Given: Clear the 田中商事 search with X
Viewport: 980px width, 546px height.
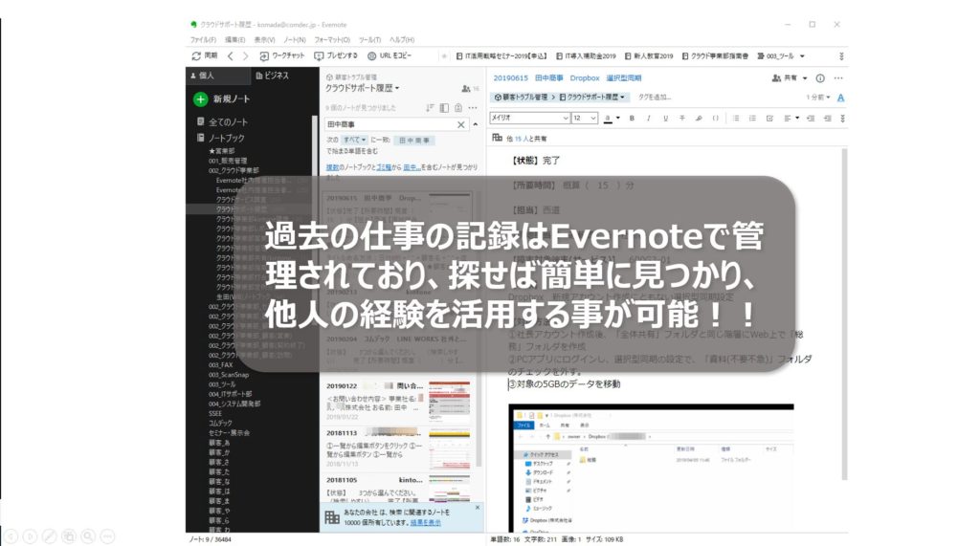Looking at the screenshot, I should coord(461,124).
